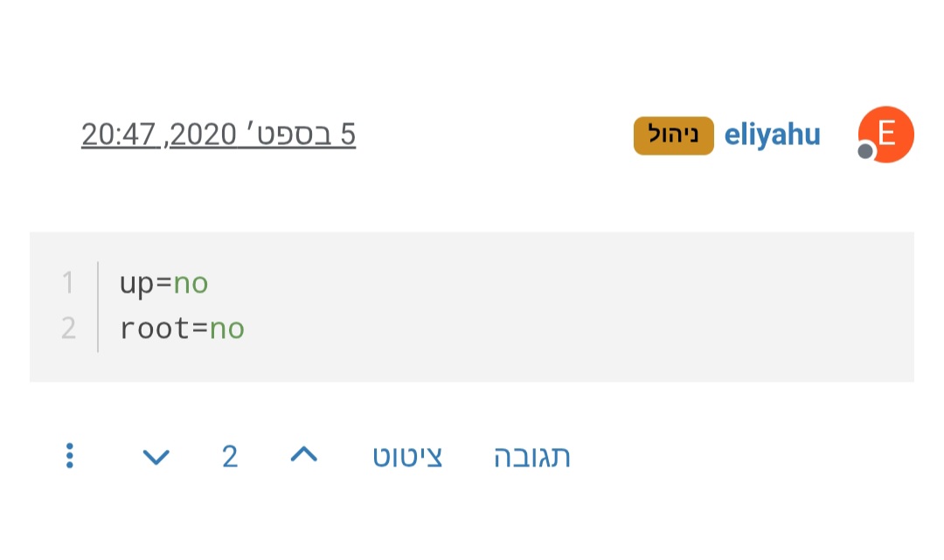
Task: Open eliyahu's user profile link
Action: [773, 134]
